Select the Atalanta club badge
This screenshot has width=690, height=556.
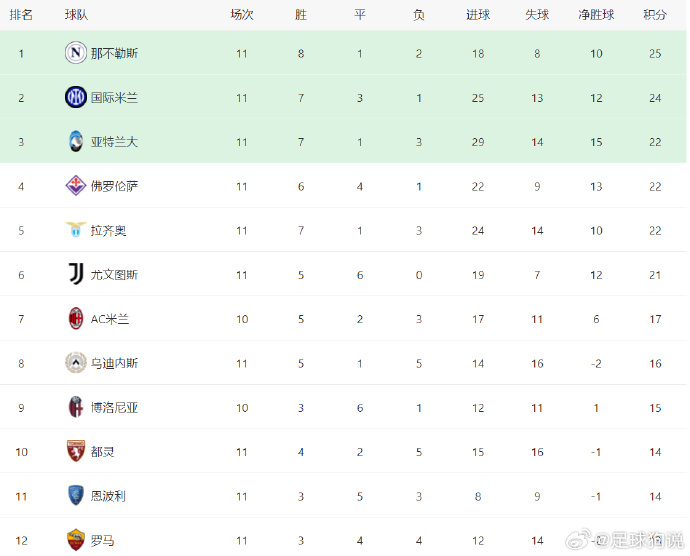[x=76, y=141]
